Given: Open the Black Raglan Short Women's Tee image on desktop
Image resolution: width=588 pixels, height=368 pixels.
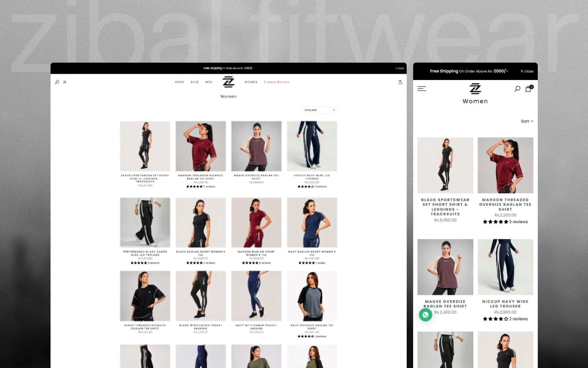Looking at the screenshot, I should 201,222.
